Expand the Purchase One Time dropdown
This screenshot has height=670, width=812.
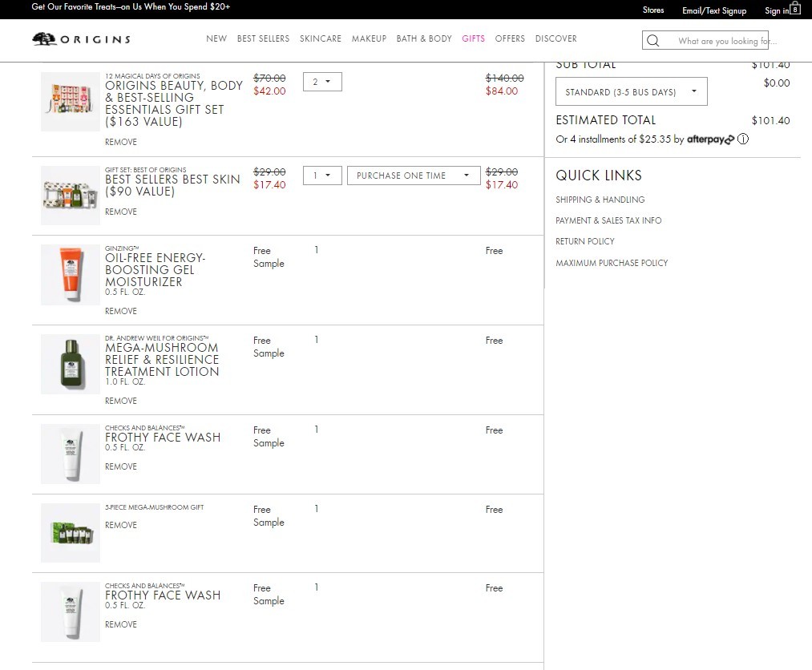click(414, 176)
